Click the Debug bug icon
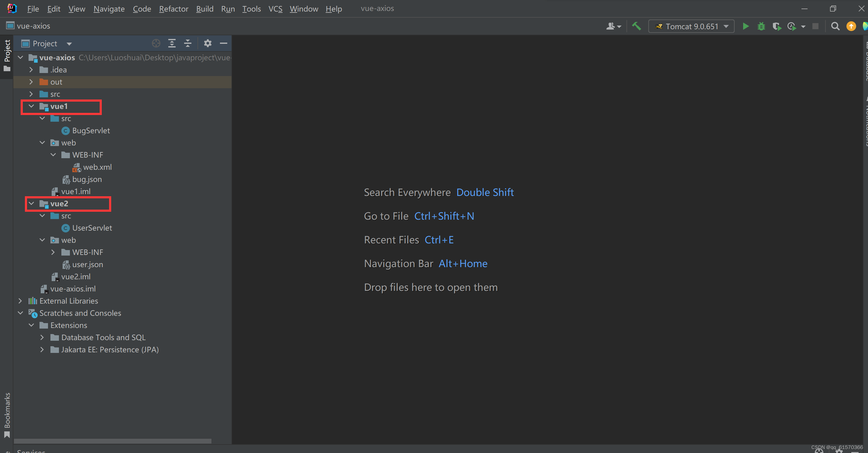Image resolution: width=868 pixels, height=453 pixels. 761,26
